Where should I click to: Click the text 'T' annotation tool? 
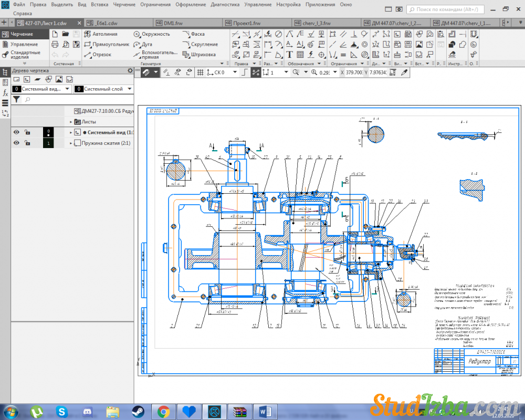tap(290, 55)
